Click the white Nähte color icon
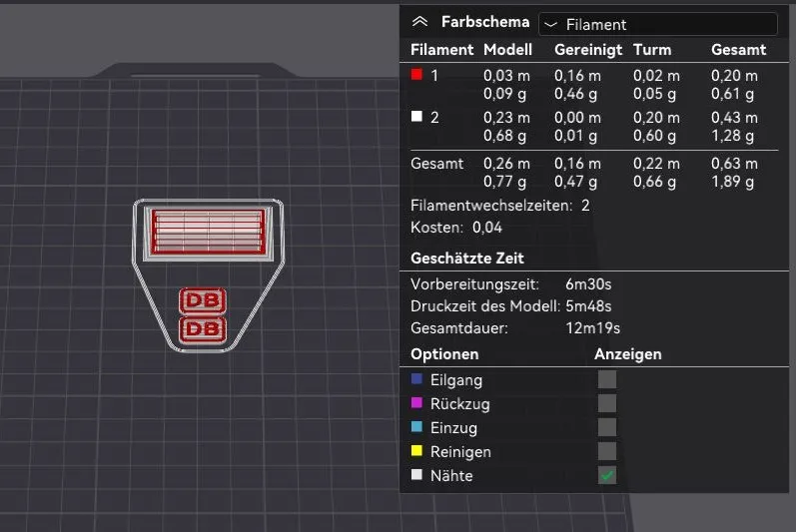 point(416,475)
